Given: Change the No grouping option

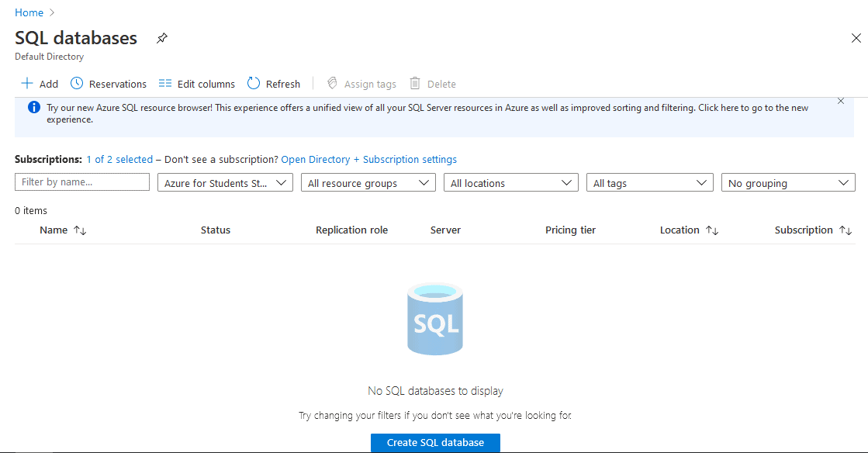Looking at the screenshot, I should pos(788,182).
